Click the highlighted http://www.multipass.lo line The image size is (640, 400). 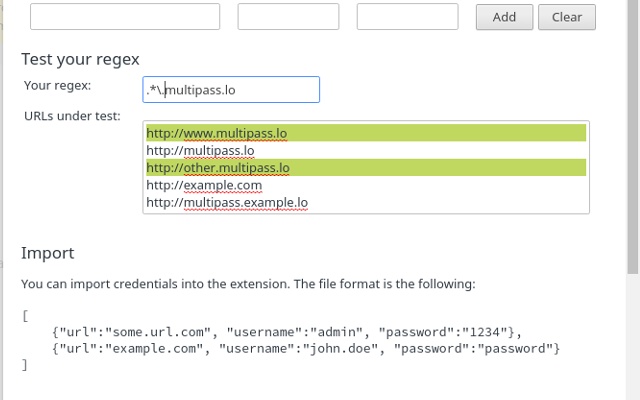click(x=216, y=133)
